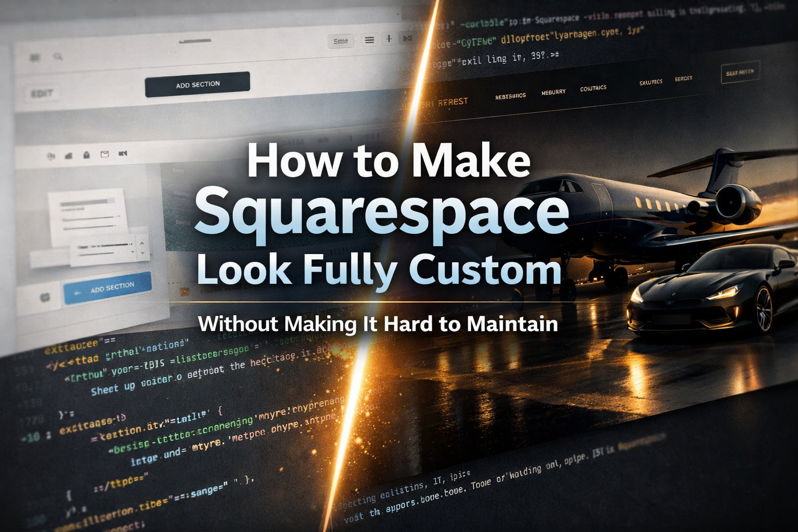This screenshot has height=532, width=798.
Task: Click the leftmost navigation item in the dark header
Action: 511,96
